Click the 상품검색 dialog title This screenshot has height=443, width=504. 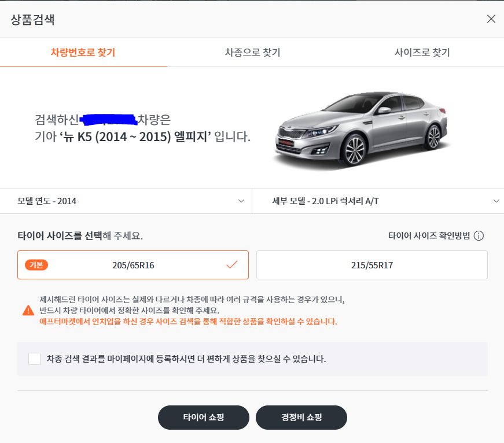coord(32,20)
